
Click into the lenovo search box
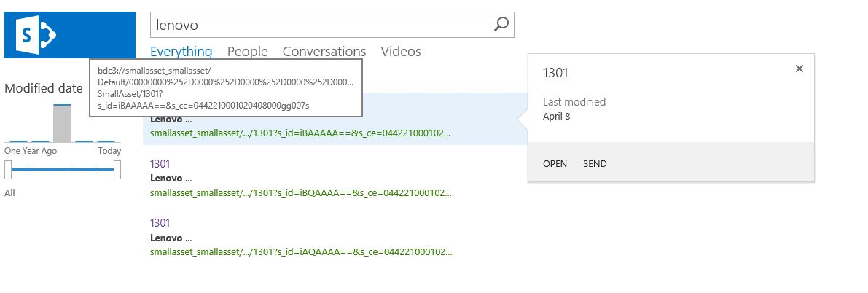pyautogui.click(x=332, y=25)
